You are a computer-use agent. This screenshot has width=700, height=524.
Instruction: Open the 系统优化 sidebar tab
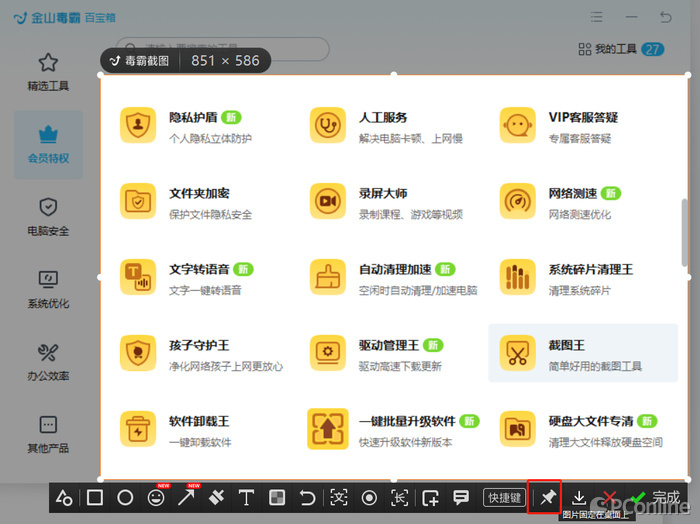pyautogui.click(x=48, y=289)
